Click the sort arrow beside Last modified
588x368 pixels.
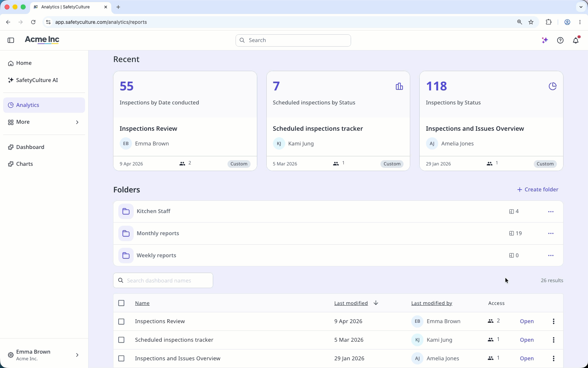pos(376,303)
